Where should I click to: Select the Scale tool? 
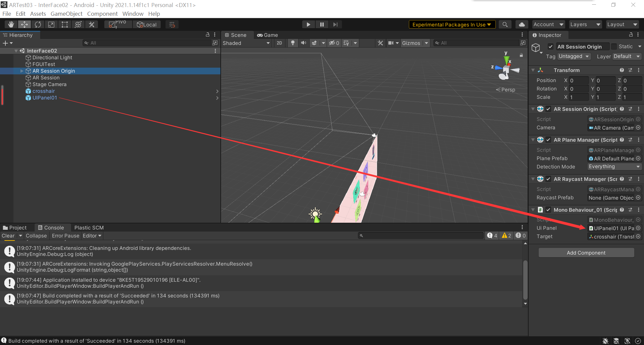click(51, 24)
